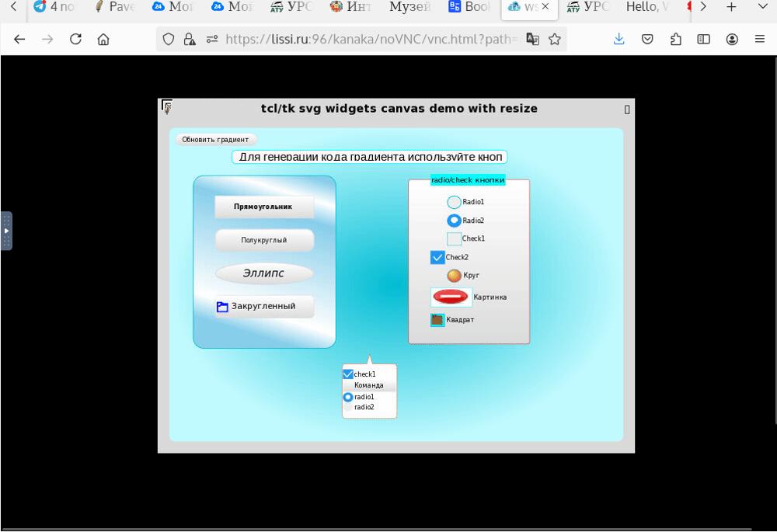Click the red no-entry Картинка image
Image resolution: width=777 pixels, height=532 pixels.
[451, 297]
